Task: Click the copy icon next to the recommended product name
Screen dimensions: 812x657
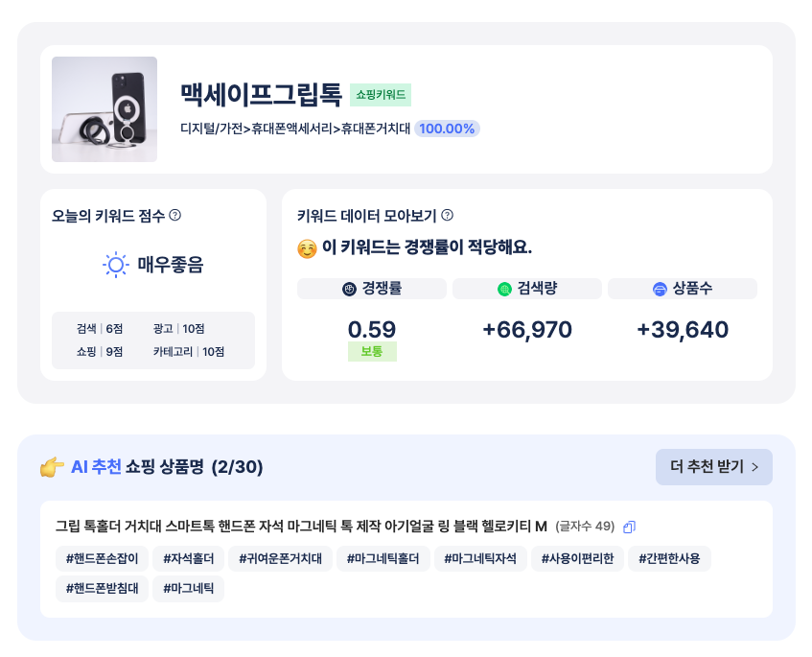Action: pos(630,526)
